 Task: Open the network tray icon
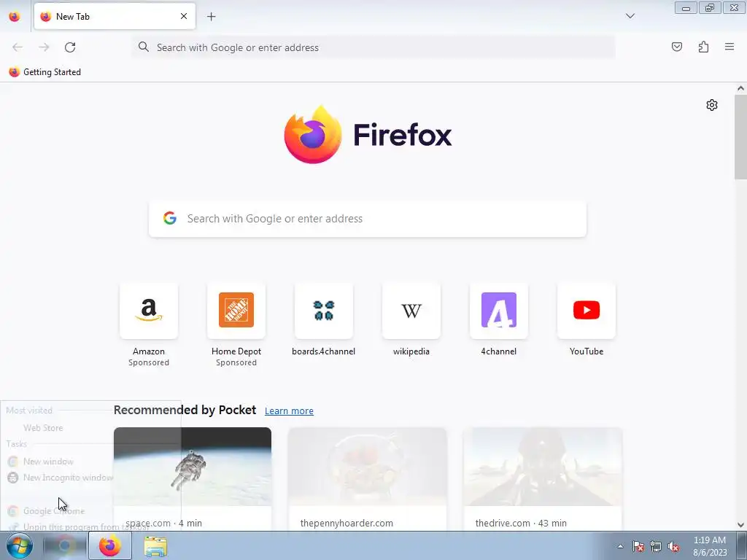click(x=656, y=546)
